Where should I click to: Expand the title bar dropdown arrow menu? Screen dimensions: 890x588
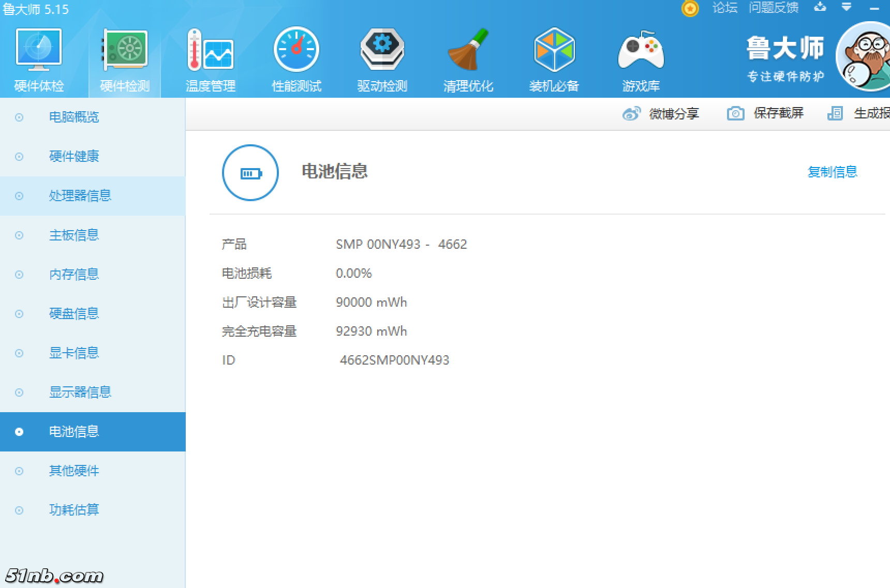(847, 7)
